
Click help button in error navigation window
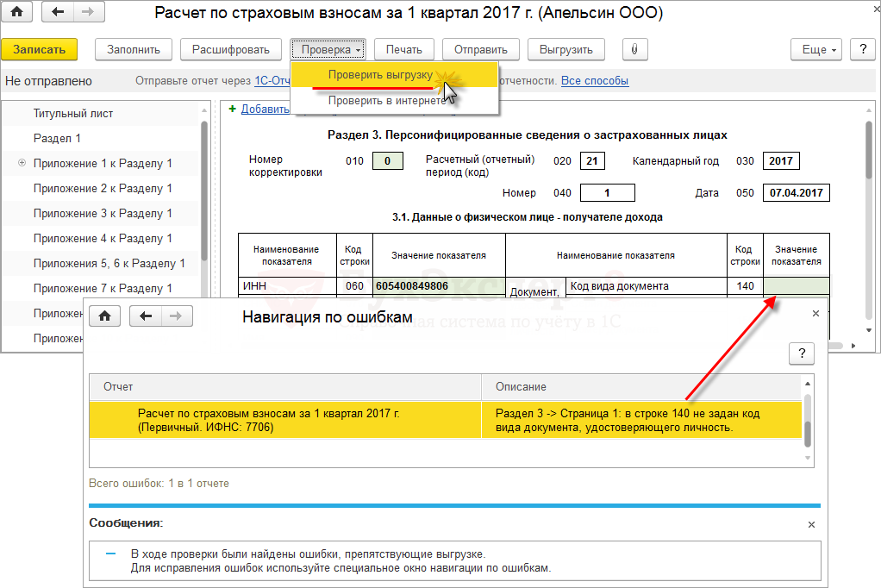[x=801, y=353]
